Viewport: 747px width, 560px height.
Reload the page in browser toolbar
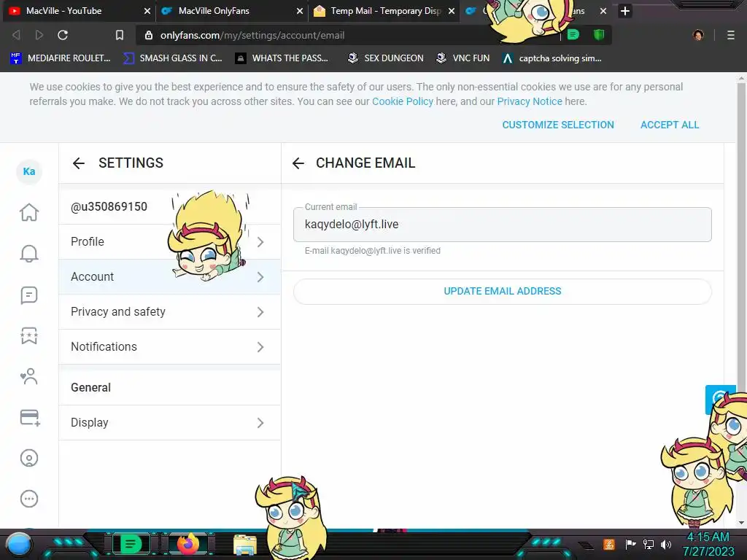coord(63,35)
